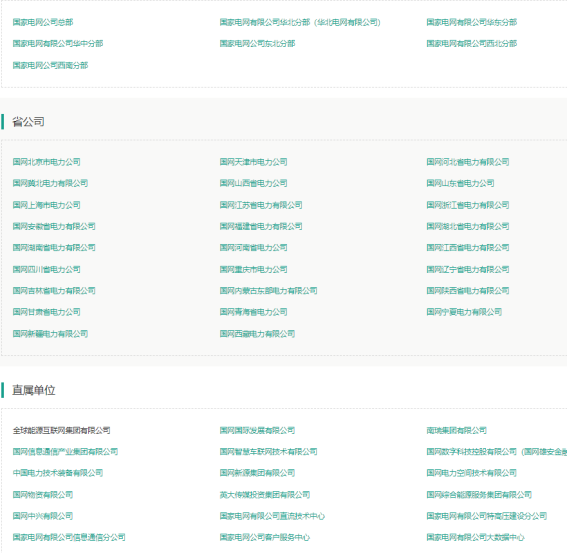This screenshot has width=568, height=554.
Task: Select 国网辽宁省电力有限公司
Action: pyautogui.click(x=468, y=269)
